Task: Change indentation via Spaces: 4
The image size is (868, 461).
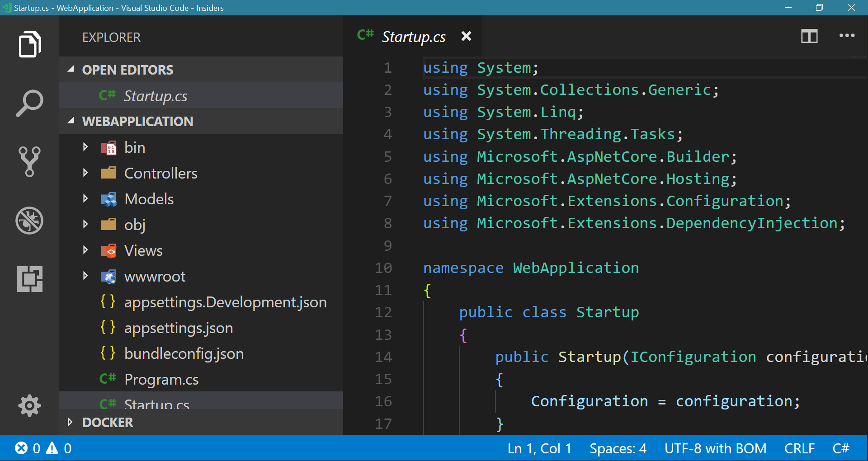Action: [618, 448]
